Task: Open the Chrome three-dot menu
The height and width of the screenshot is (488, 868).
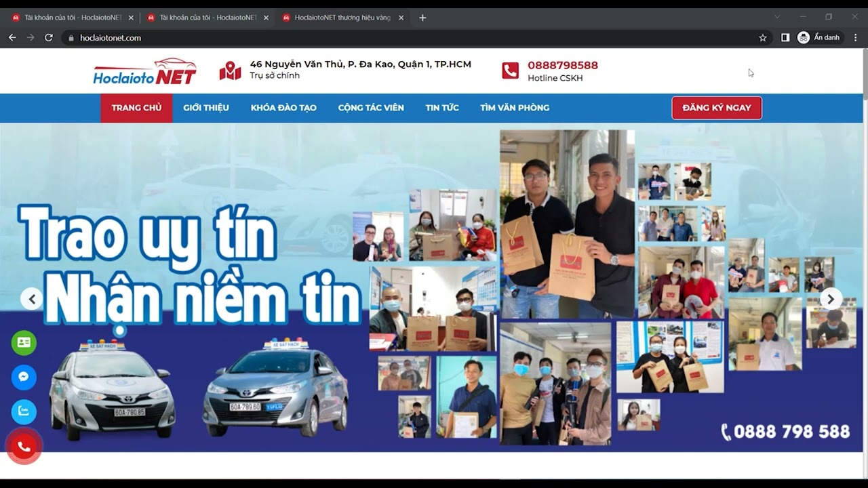Action: (x=856, y=38)
